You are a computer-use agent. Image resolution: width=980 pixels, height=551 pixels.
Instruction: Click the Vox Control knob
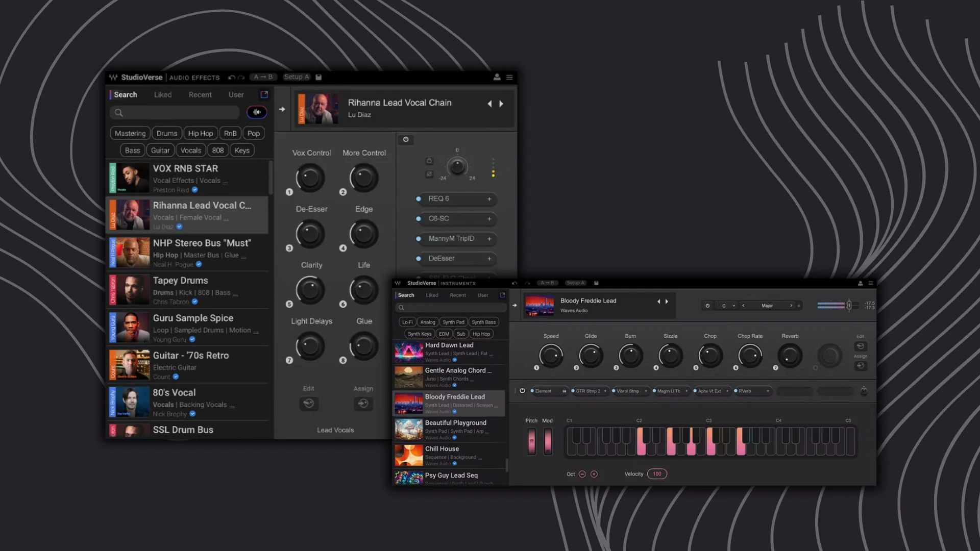click(310, 178)
